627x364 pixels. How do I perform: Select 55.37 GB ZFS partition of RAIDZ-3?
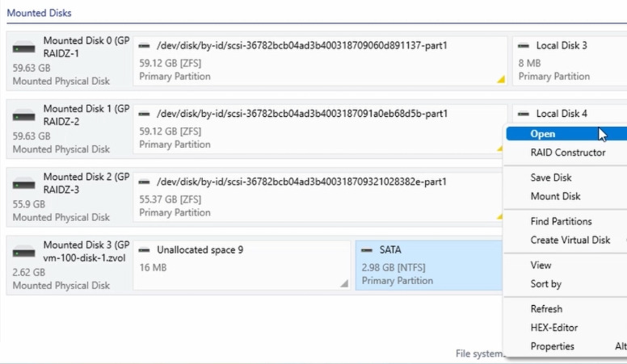click(318, 197)
